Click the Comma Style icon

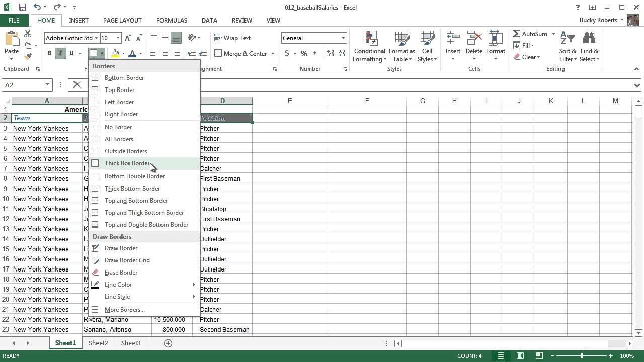point(315,53)
